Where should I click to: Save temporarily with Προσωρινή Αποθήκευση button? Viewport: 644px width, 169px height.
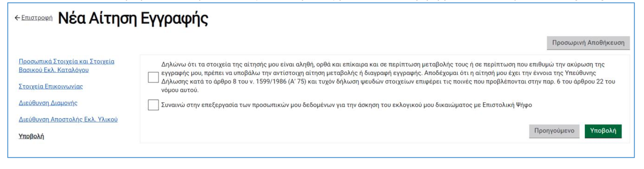coord(588,43)
